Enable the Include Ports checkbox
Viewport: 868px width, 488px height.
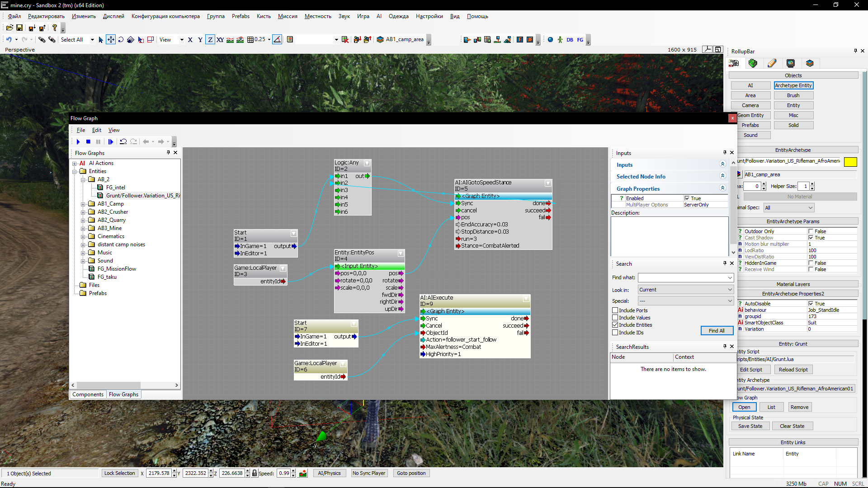(x=615, y=310)
